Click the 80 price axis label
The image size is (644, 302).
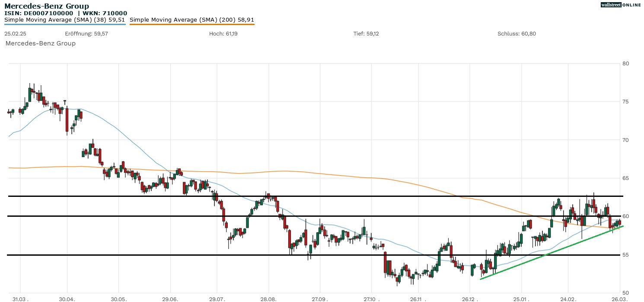(x=625, y=64)
